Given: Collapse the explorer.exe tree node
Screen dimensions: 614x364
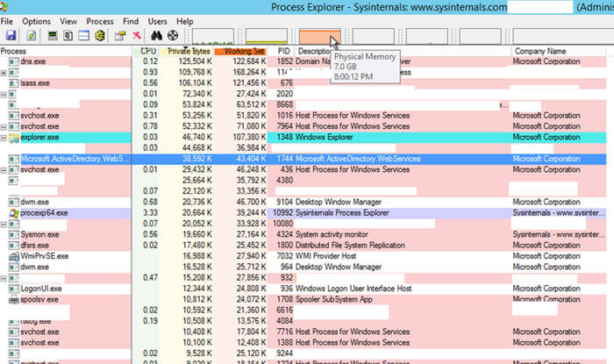Looking at the screenshot, I should [4, 138].
